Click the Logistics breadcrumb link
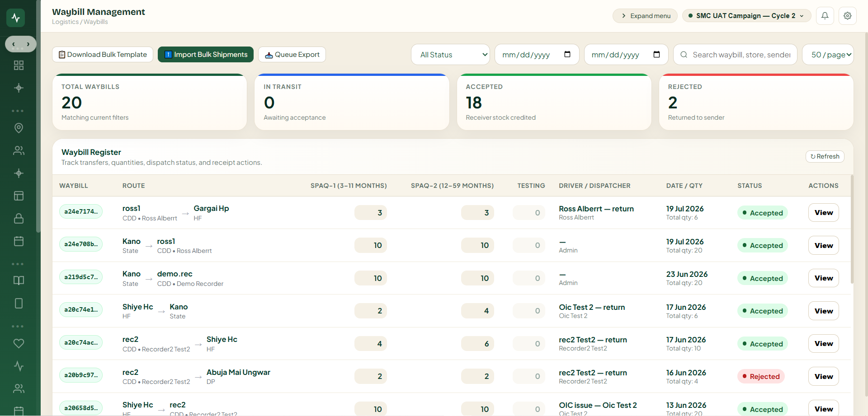Viewport: 868px width, 416px height. coord(65,22)
